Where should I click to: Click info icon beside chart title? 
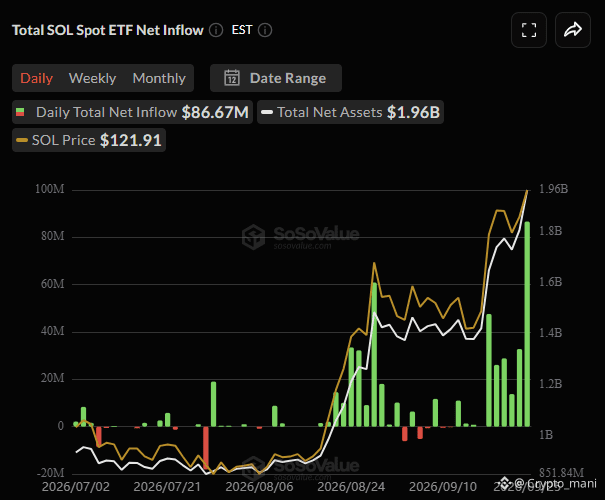tap(216, 30)
